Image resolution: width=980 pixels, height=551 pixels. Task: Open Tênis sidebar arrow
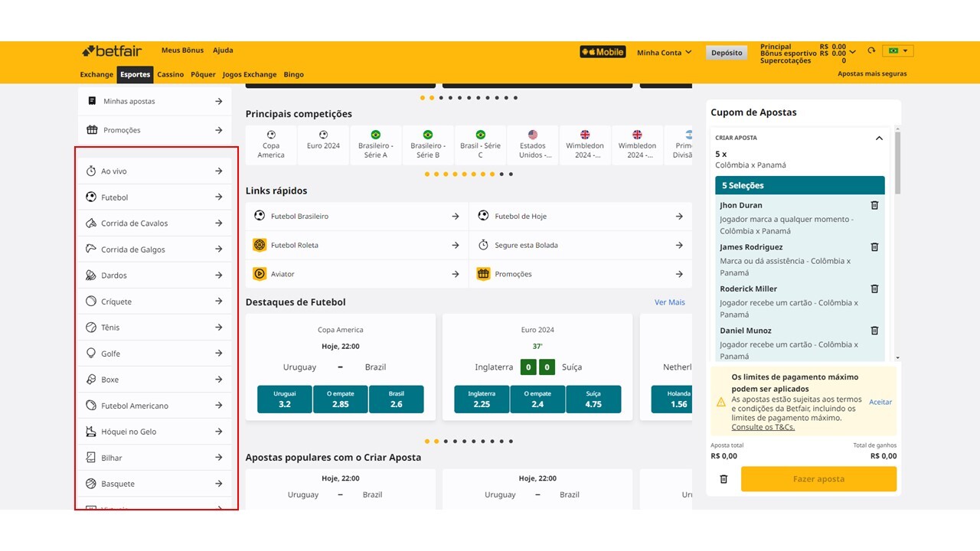tap(218, 328)
